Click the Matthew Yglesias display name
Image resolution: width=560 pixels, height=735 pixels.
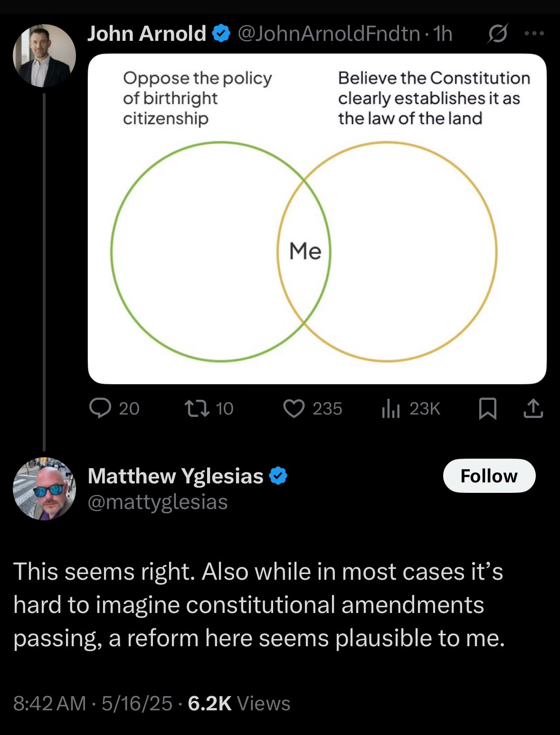point(175,476)
